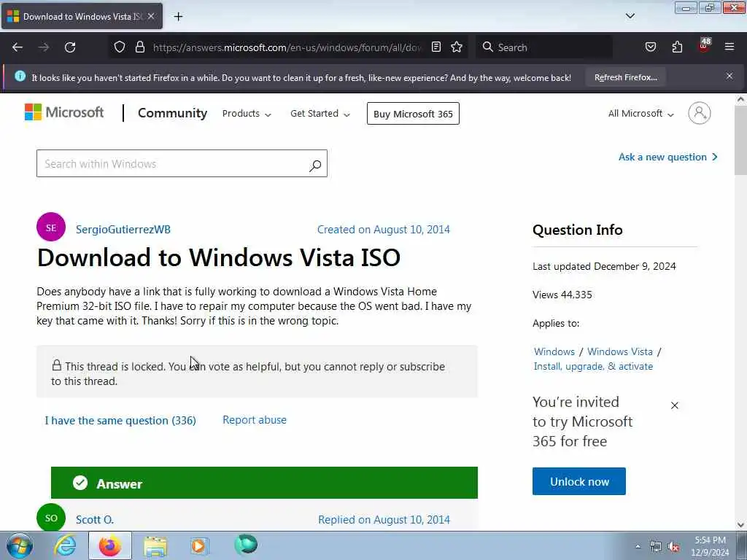Click the network tray icon

coord(656,547)
